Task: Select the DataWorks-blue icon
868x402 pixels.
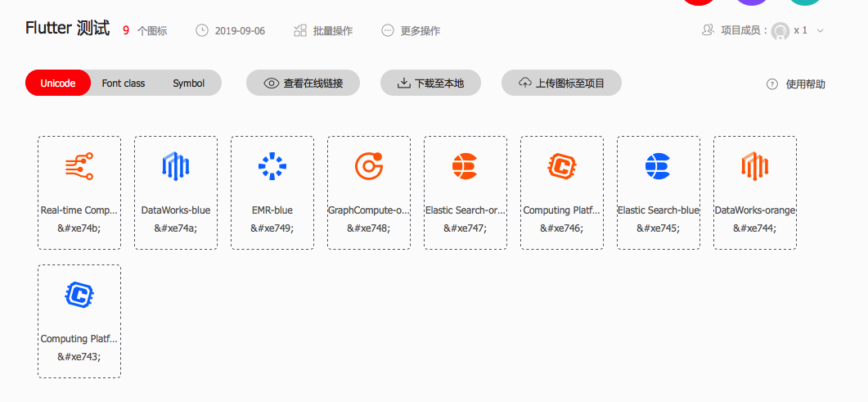Action: click(x=176, y=165)
